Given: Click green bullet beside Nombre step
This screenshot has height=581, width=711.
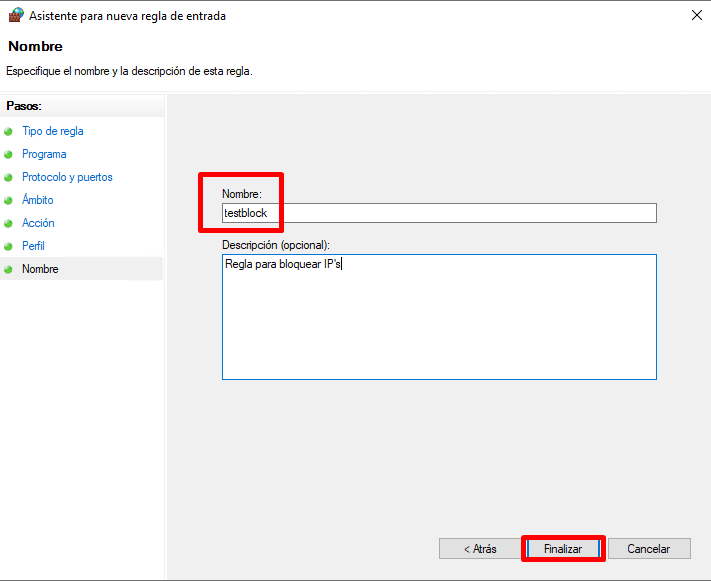Looking at the screenshot, I should click(8, 269).
